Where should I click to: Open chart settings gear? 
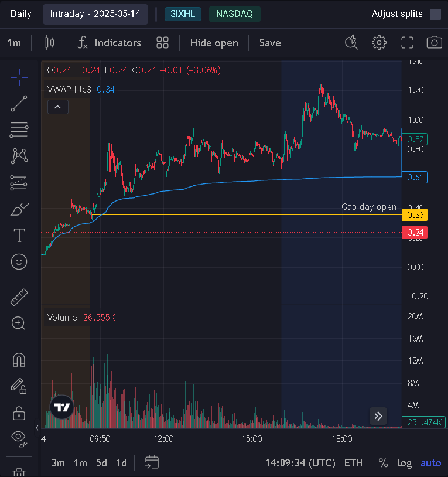pos(379,42)
